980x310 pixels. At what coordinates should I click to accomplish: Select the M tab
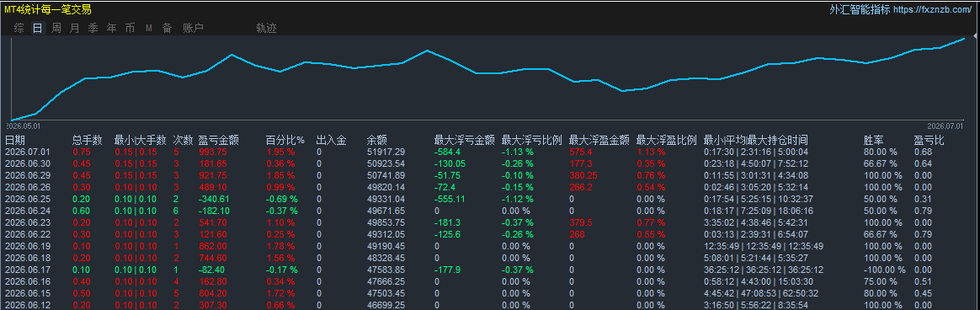(x=149, y=28)
